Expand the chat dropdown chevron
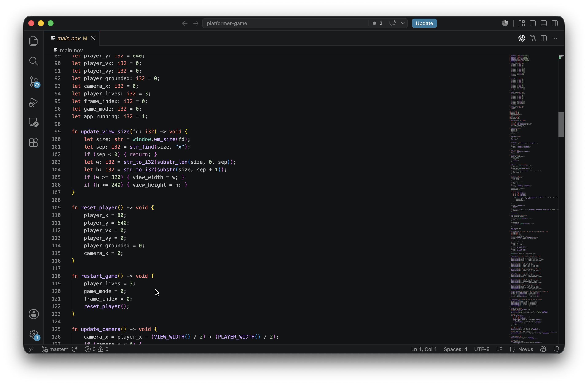Viewport: 588px width, 385px height. point(403,23)
